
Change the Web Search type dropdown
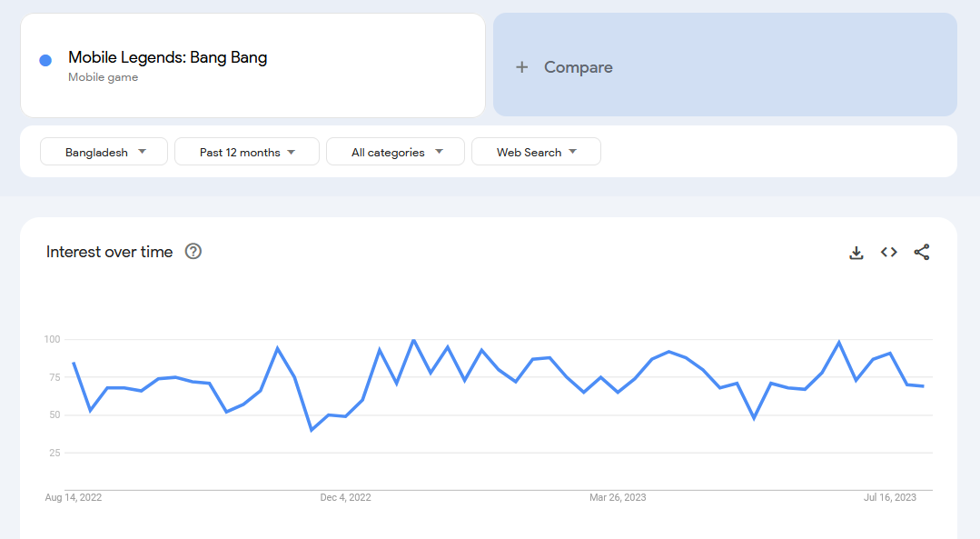[x=536, y=152]
